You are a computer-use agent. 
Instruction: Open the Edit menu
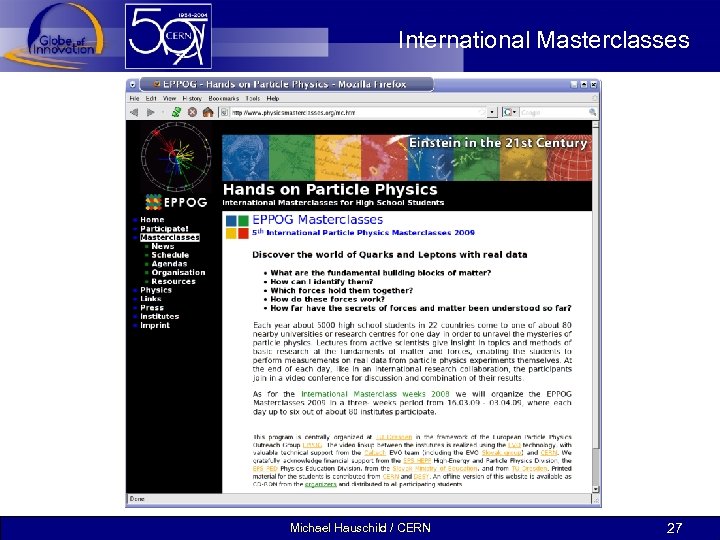pyautogui.click(x=151, y=98)
